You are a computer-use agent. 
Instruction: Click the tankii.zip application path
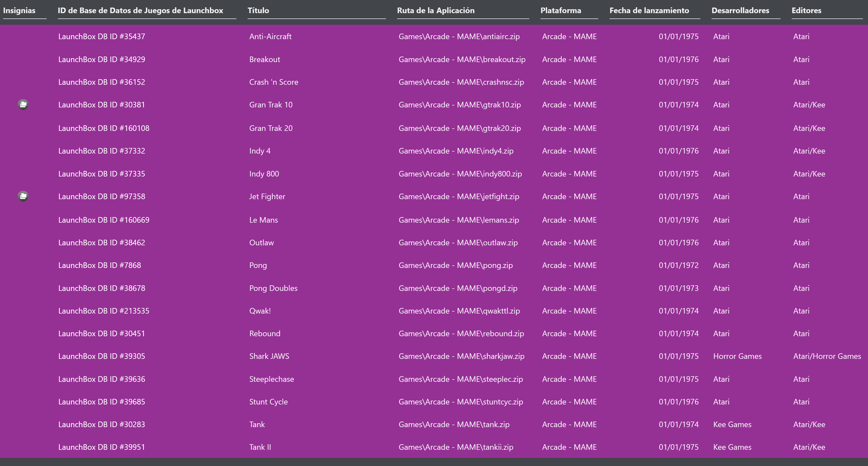point(456,447)
